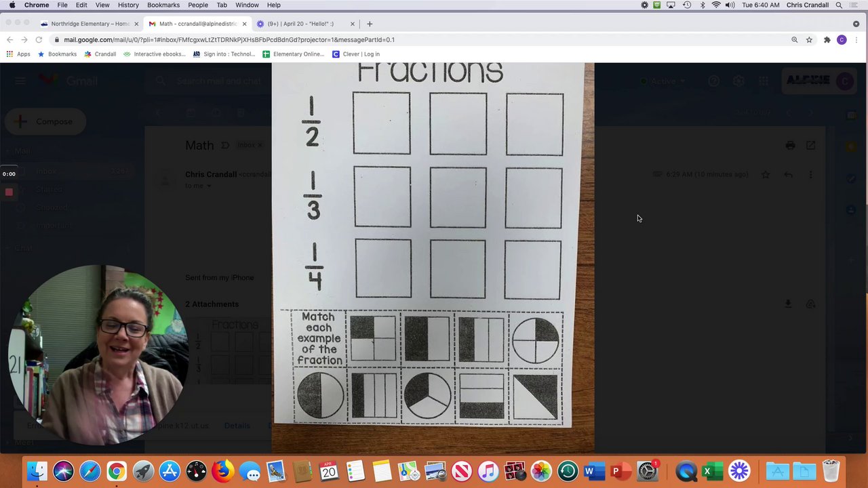Open Gmail support question mark icon
The height and width of the screenshot is (488, 868).
pyautogui.click(x=714, y=81)
